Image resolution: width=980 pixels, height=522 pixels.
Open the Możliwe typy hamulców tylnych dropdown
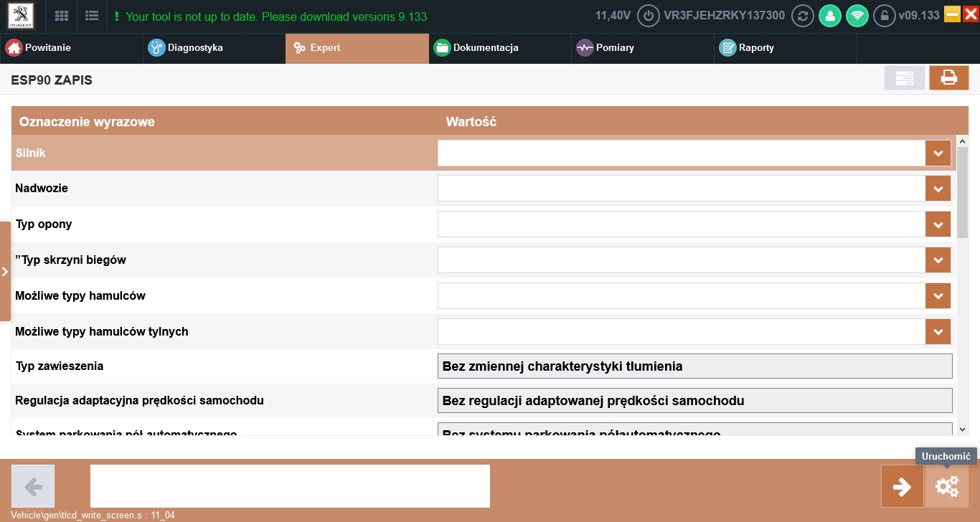point(938,332)
